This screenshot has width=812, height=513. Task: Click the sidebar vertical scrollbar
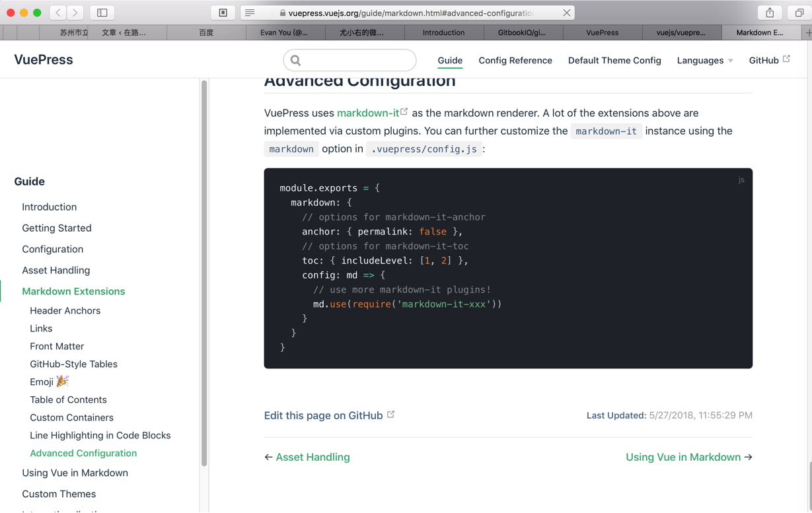(x=204, y=264)
